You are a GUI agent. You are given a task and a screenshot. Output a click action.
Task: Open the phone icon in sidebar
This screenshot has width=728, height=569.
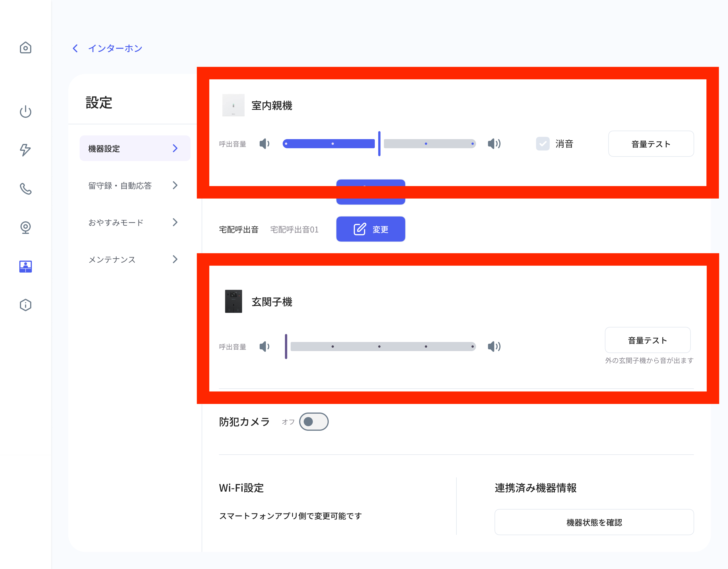26,188
